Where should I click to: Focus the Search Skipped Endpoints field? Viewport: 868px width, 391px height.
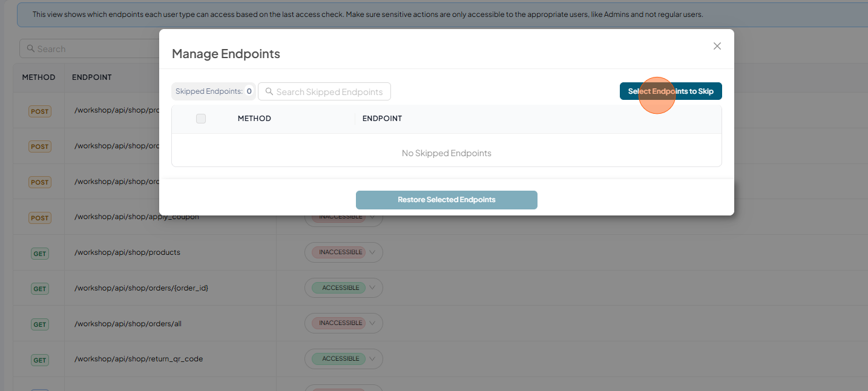coord(324,91)
